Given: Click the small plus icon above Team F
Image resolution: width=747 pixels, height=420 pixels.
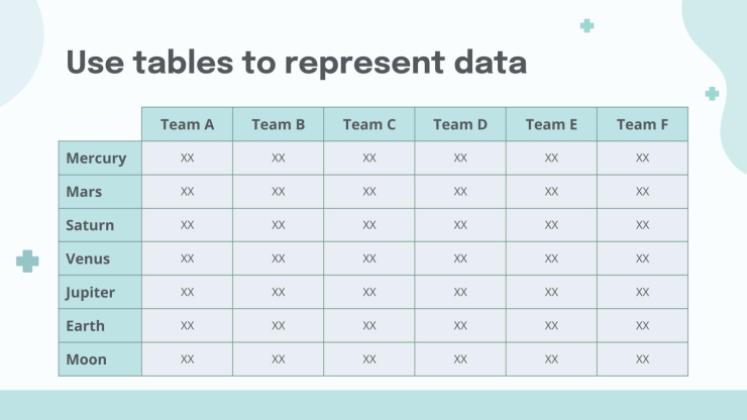Looking at the screenshot, I should point(711,94).
